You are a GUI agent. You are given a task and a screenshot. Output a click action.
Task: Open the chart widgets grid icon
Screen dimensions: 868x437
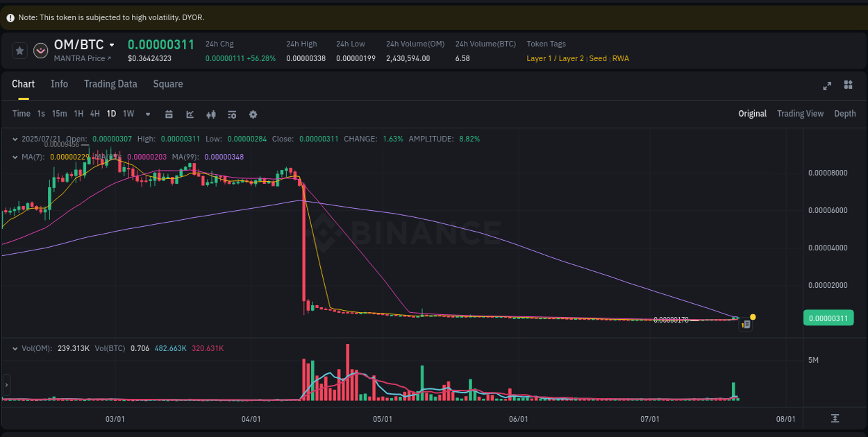pos(848,85)
